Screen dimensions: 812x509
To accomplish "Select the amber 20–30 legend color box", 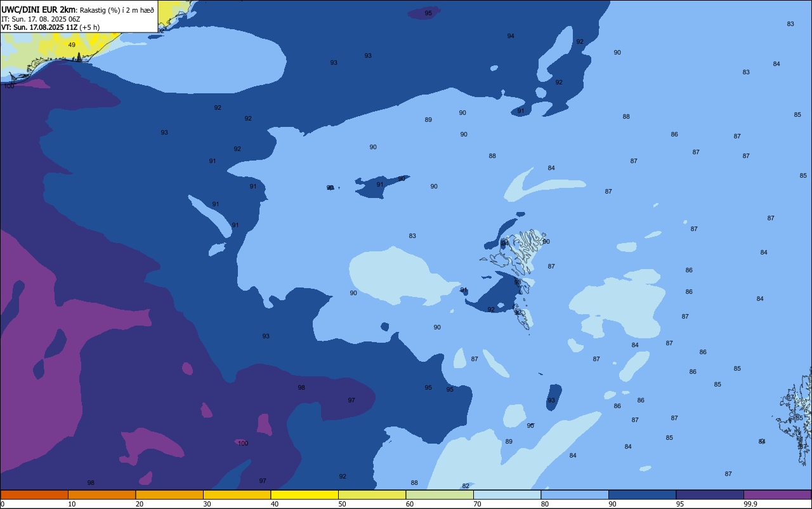I will (169, 494).
